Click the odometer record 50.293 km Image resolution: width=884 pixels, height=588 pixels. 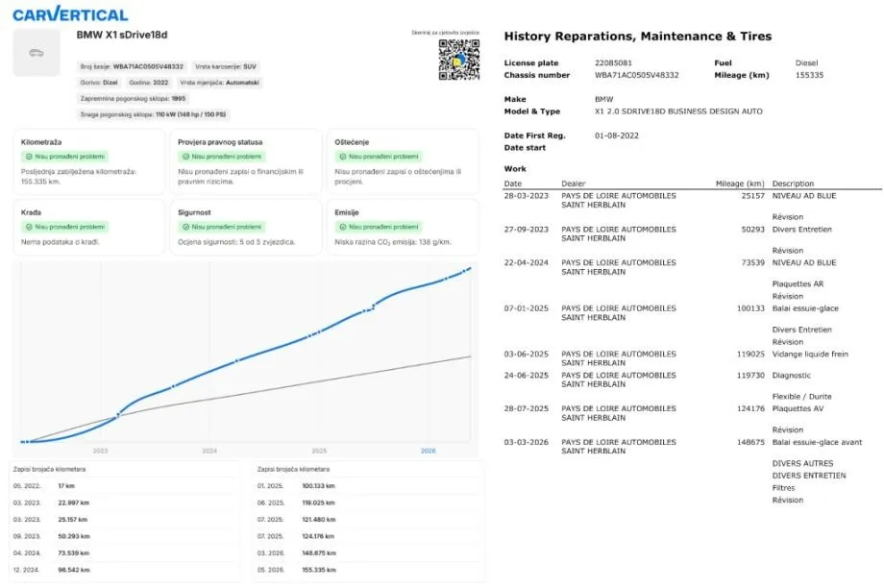pos(74,537)
